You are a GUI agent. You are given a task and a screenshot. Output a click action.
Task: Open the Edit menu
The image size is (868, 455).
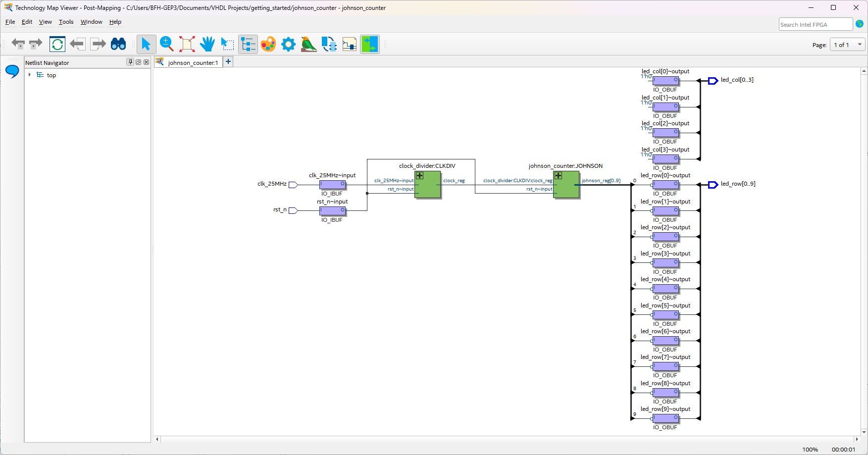click(x=27, y=22)
